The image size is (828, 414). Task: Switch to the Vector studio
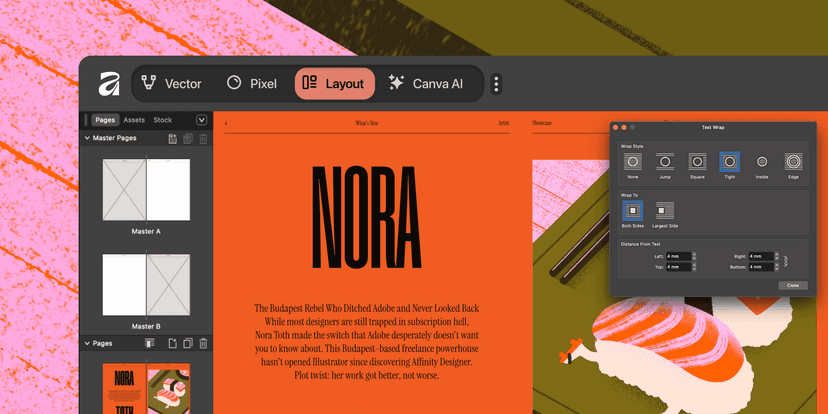(171, 84)
